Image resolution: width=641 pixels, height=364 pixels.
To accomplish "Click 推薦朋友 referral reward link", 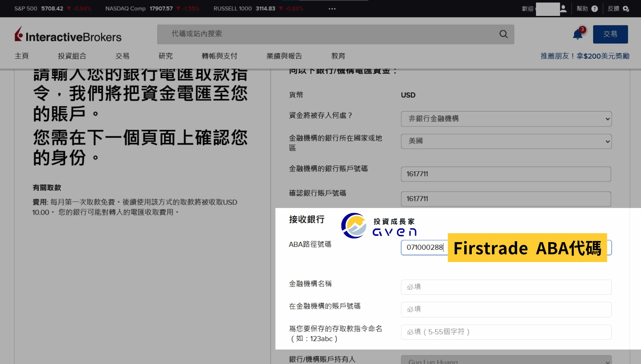I will (585, 56).
